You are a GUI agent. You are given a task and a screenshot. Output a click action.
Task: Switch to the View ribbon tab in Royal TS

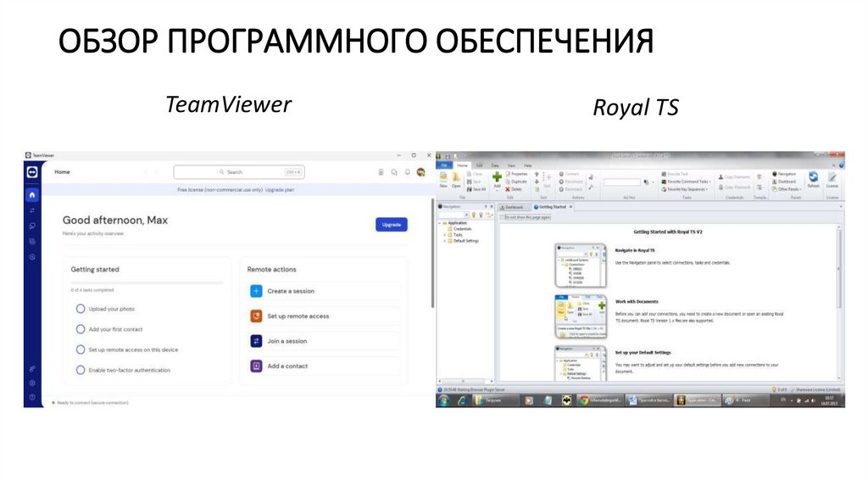coord(511,165)
